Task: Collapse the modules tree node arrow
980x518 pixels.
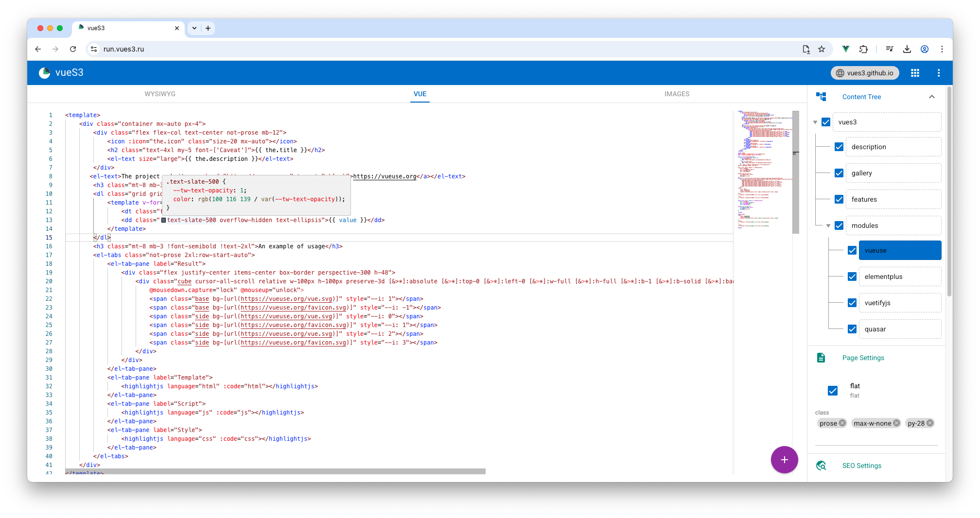Action: pyautogui.click(x=828, y=225)
